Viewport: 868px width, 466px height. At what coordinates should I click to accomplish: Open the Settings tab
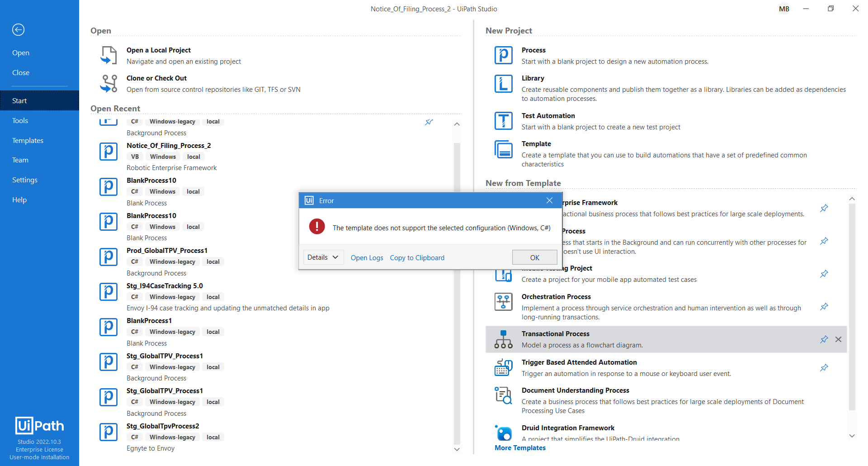(x=39, y=180)
